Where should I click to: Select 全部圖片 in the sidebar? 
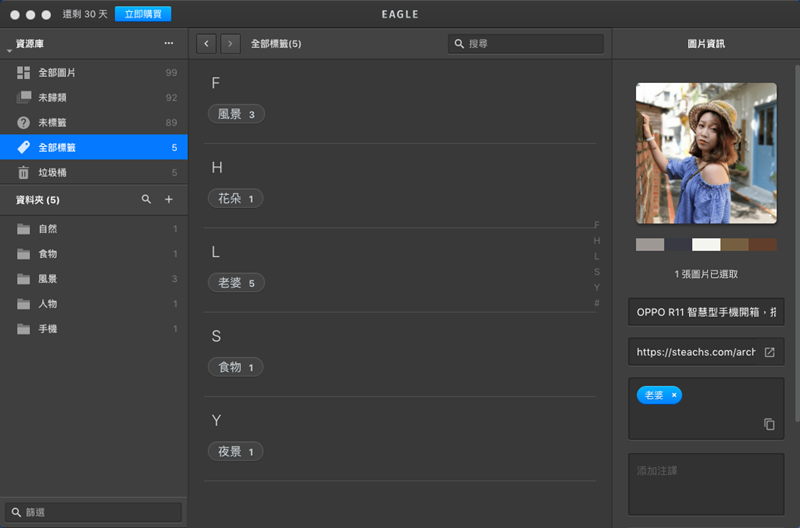pyautogui.click(x=57, y=73)
